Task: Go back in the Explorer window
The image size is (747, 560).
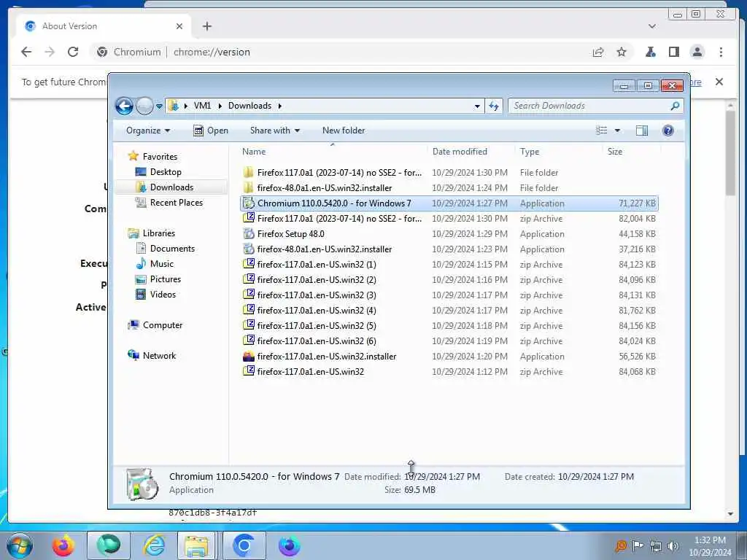Action: click(x=124, y=106)
